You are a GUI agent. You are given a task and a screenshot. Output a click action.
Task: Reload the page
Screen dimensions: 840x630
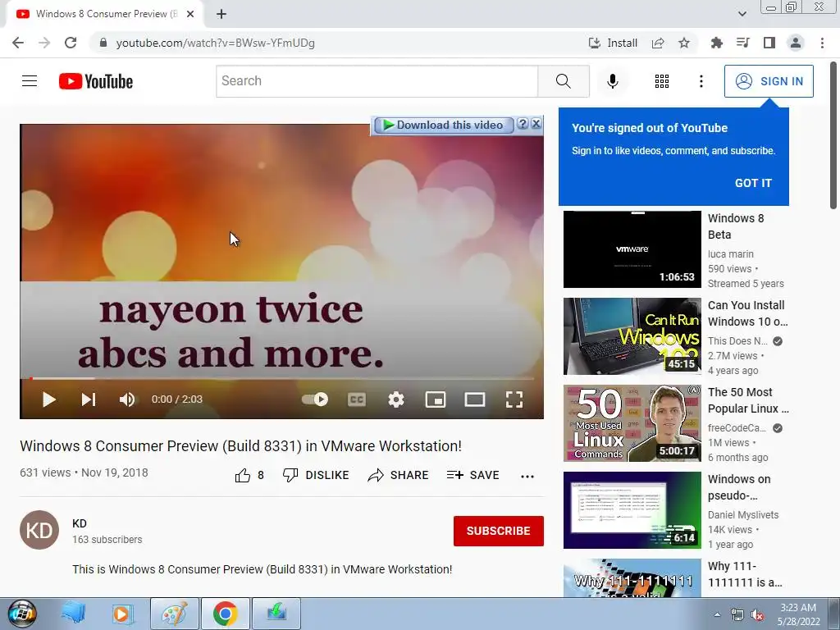[x=71, y=43]
